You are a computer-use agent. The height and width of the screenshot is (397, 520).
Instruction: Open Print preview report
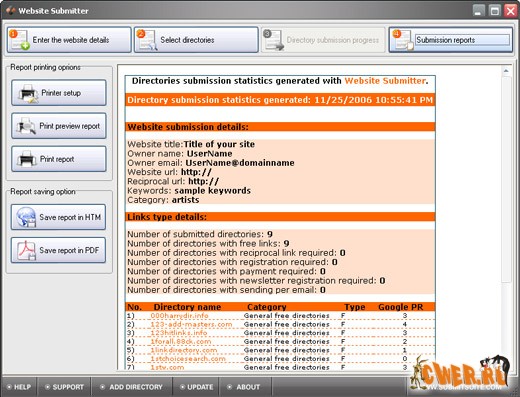[59, 126]
